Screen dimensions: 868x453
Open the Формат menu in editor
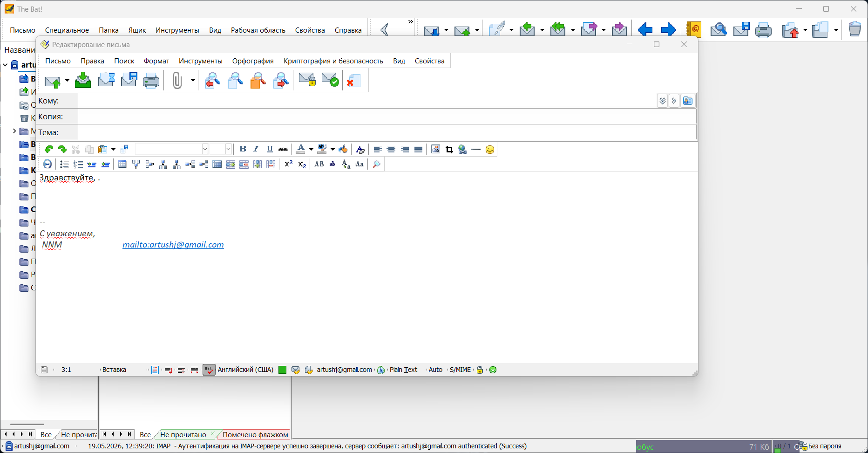(156, 61)
